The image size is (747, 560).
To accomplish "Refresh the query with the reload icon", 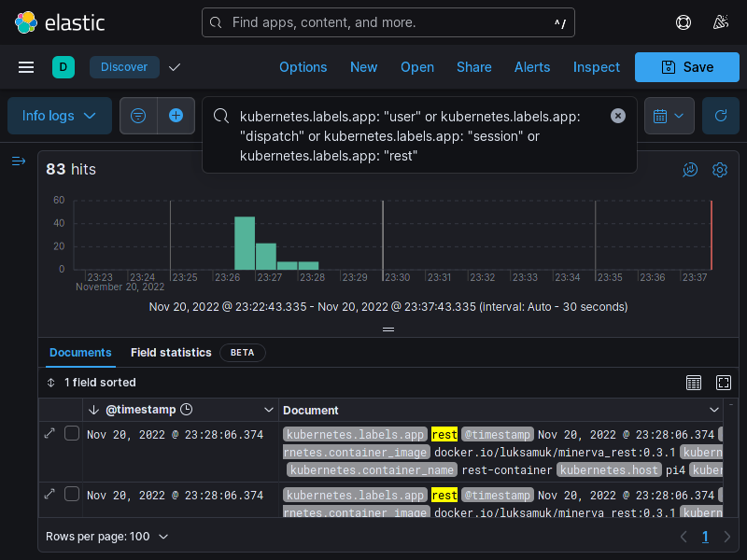I will (720, 116).
